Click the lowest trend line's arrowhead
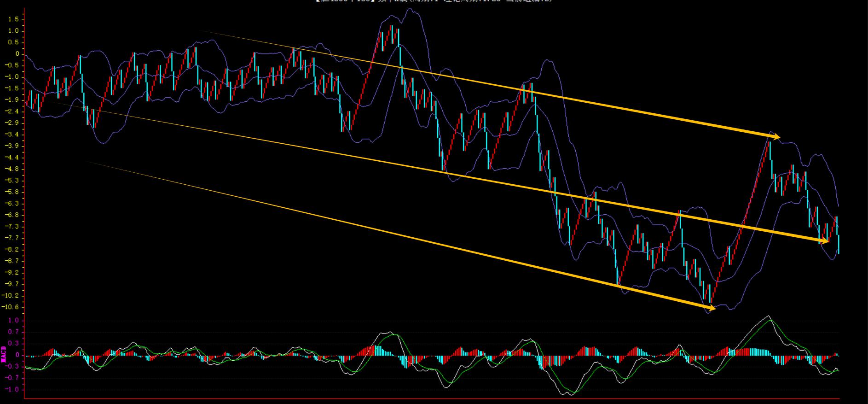Viewport: 868px width, 404px height. click(x=712, y=308)
